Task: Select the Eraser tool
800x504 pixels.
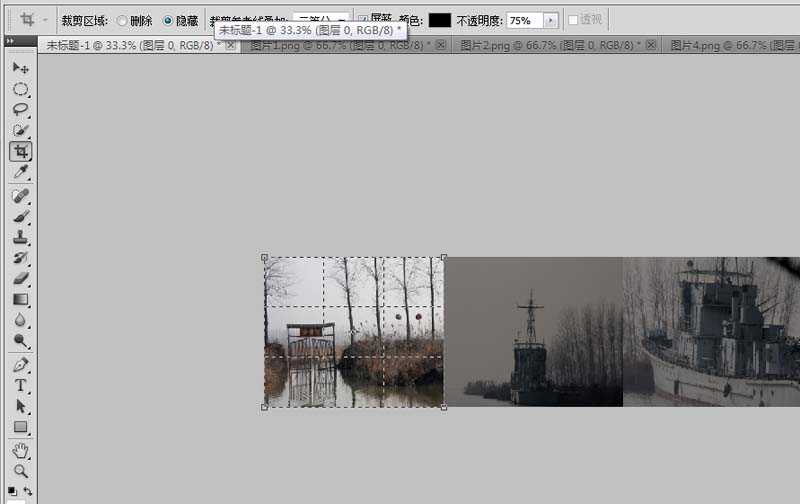Action: pyautogui.click(x=20, y=279)
